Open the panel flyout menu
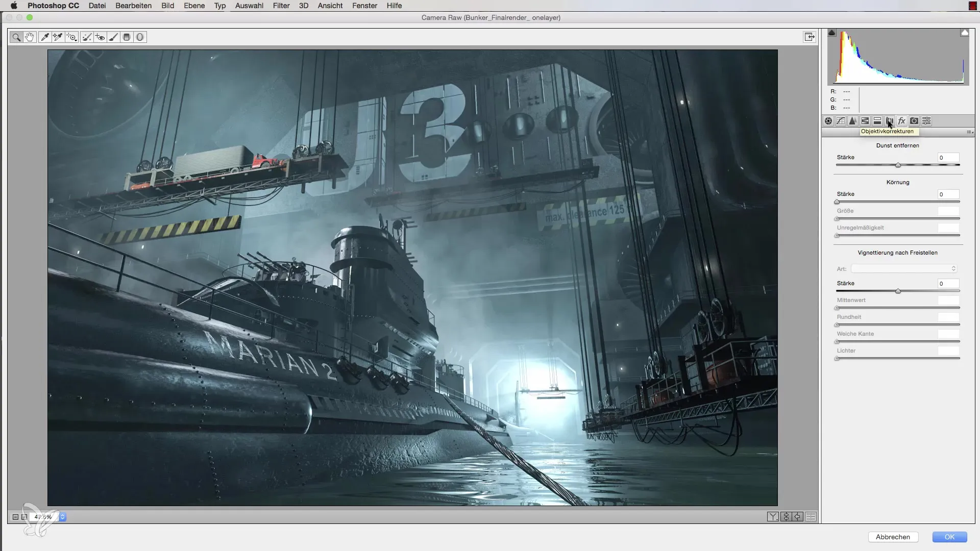 tap(969, 132)
